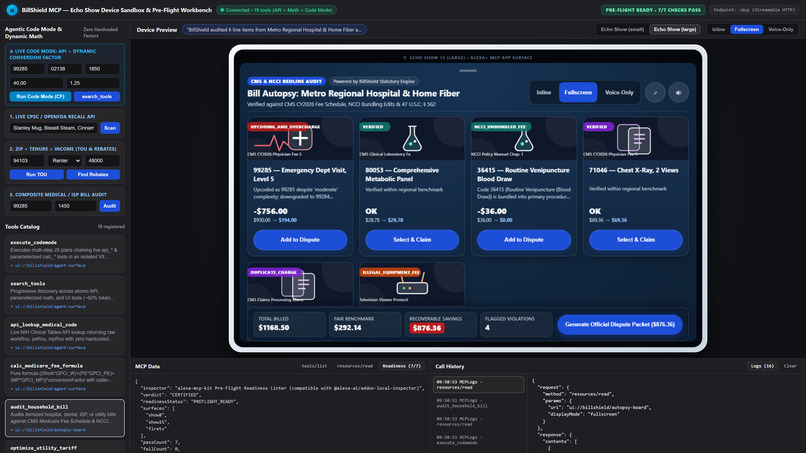806x453 pixels.
Task: Click the drag handle at top of device surface
Action: point(468,70)
